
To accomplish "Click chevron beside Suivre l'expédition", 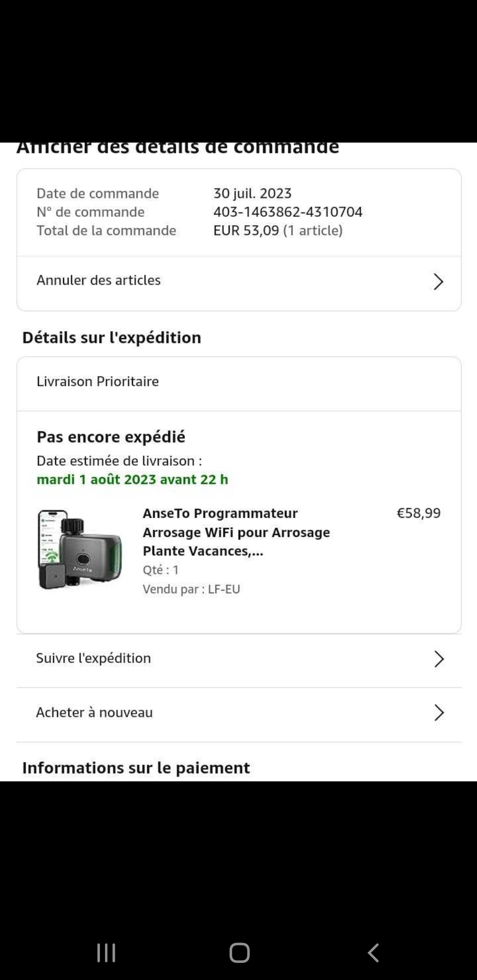I will pos(438,659).
